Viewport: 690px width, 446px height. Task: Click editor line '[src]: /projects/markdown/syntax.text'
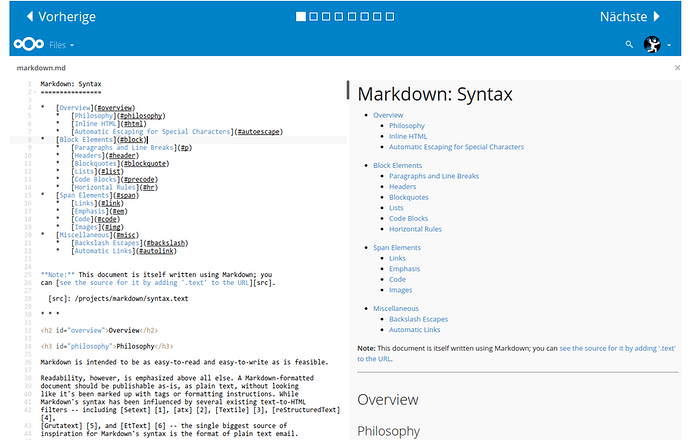point(118,299)
